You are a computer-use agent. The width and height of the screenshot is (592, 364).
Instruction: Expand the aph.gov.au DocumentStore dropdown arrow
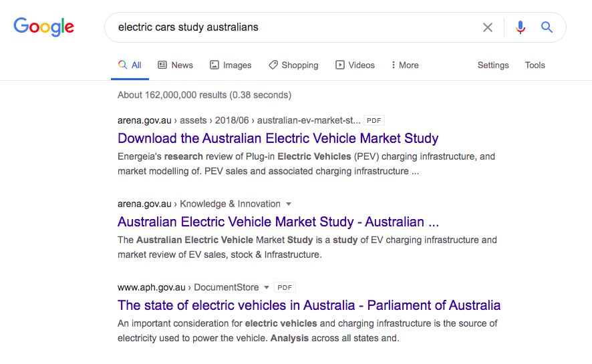[x=266, y=287]
